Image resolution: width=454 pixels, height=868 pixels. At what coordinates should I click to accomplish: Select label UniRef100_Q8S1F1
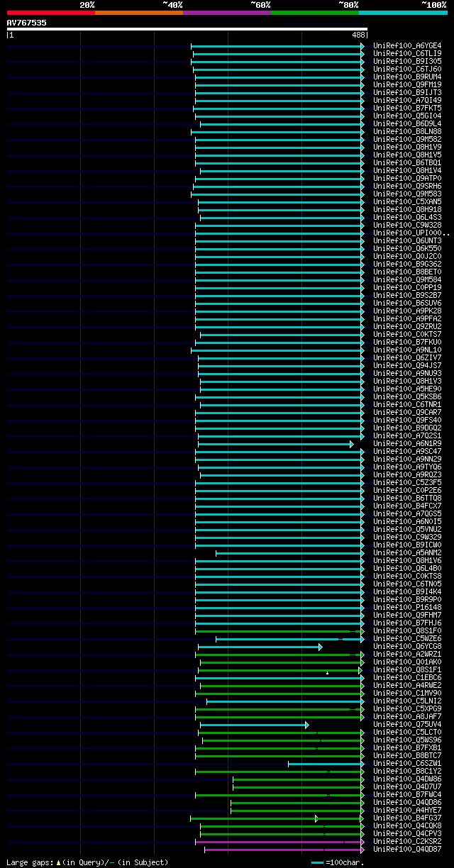click(x=407, y=669)
